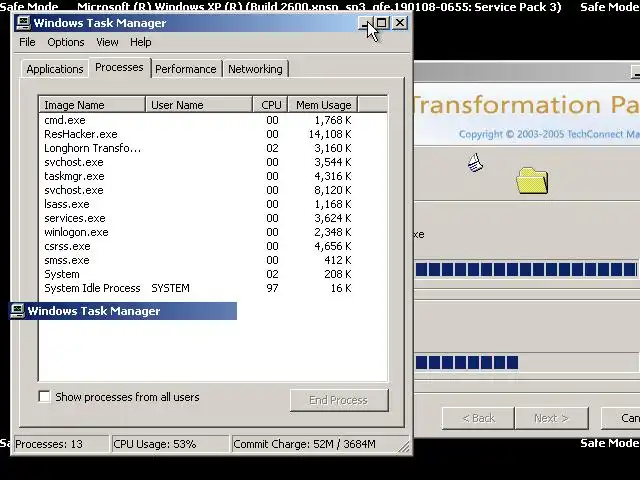Sort by Image Name column header

pyautogui.click(x=92, y=105)
